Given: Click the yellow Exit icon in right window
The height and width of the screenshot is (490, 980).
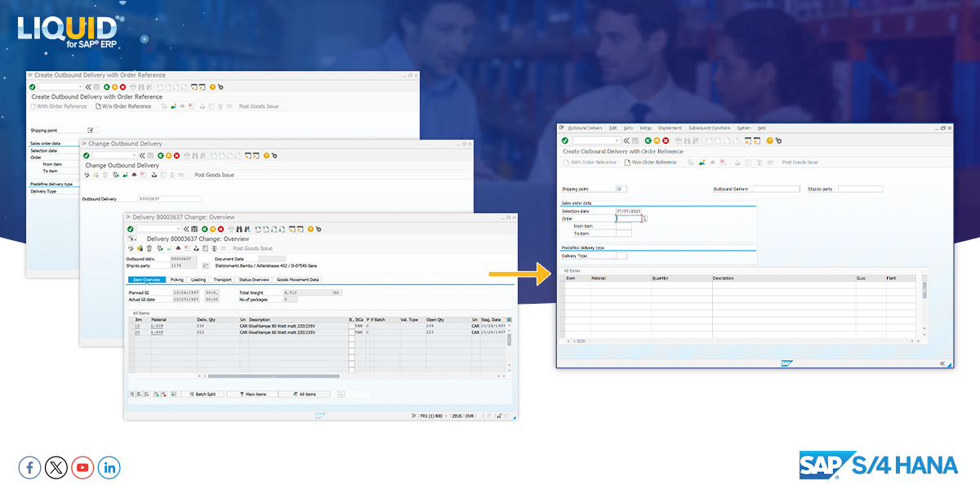Looking at the screenshot, I should click(657, 140).
